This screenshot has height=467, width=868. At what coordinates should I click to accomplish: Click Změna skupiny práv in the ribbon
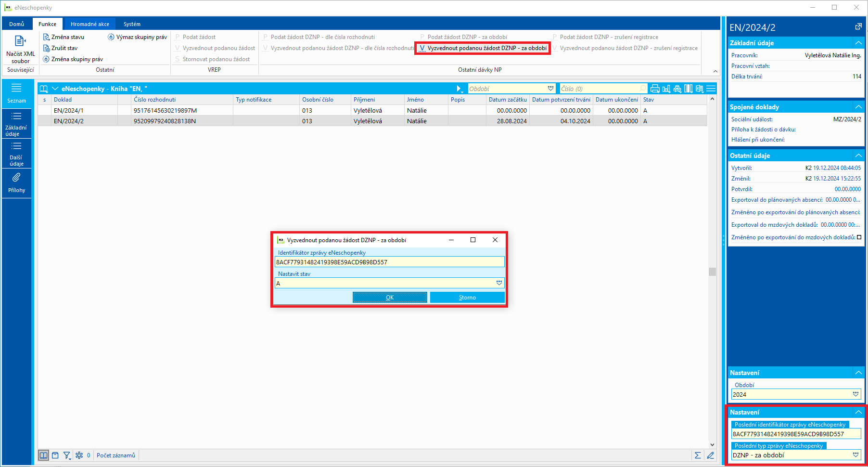point(73,59)
